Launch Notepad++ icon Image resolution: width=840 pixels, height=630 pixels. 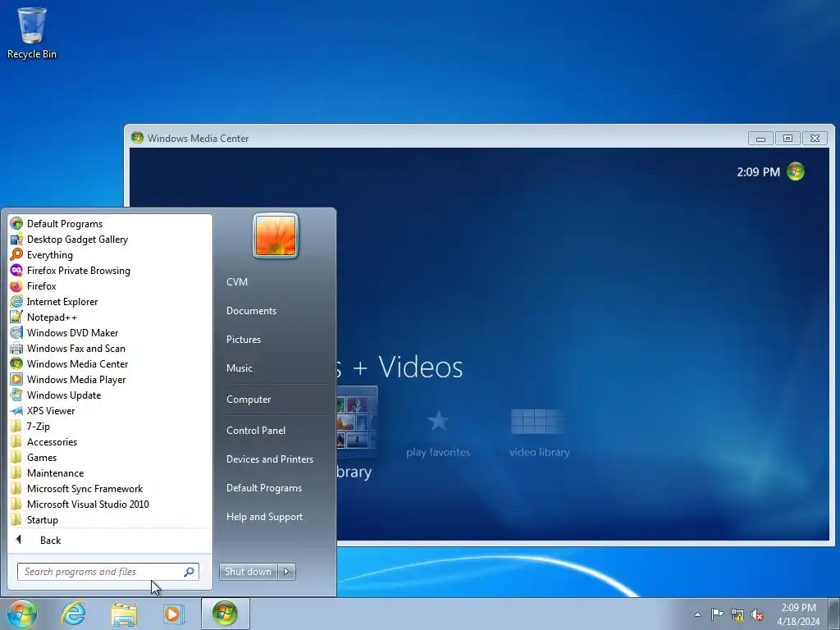(16, 317)
